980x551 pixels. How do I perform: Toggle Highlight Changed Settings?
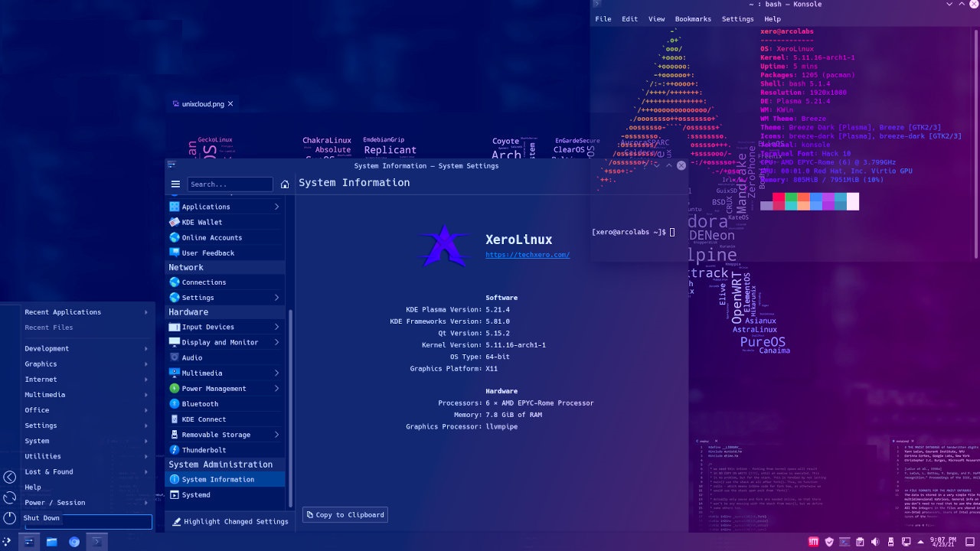coord(229,522)
